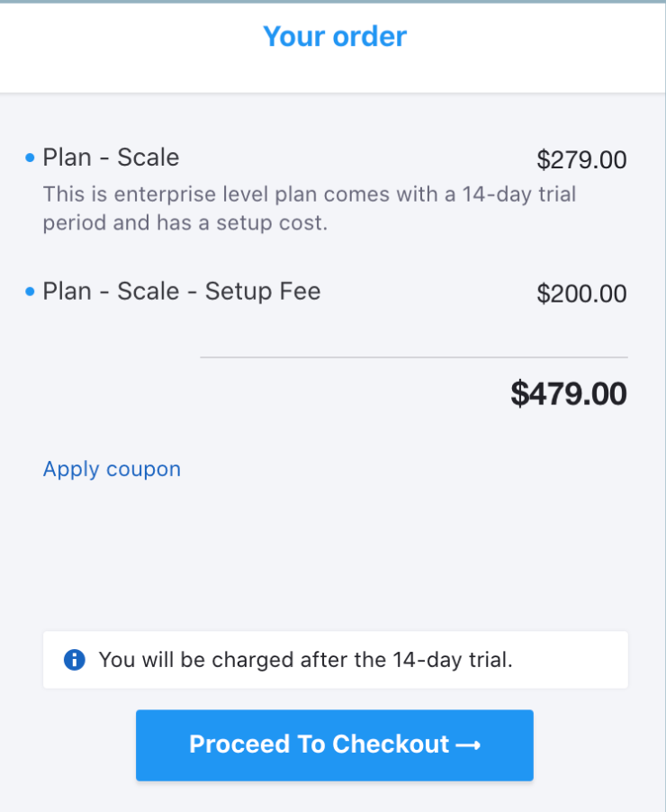The image size is (666, 812).
Task: Click the arrow icon on the checkout button
Action: pyautogui.click(x=468, y=745)
